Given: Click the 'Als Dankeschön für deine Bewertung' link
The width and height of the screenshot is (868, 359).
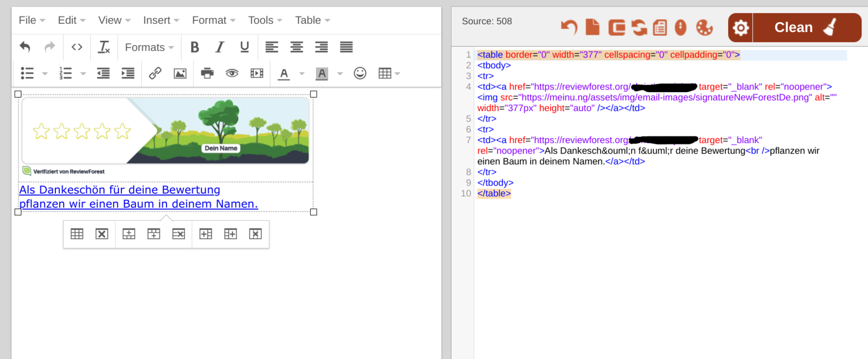Looking at the screenshot, I should click(x=119, y=190).
